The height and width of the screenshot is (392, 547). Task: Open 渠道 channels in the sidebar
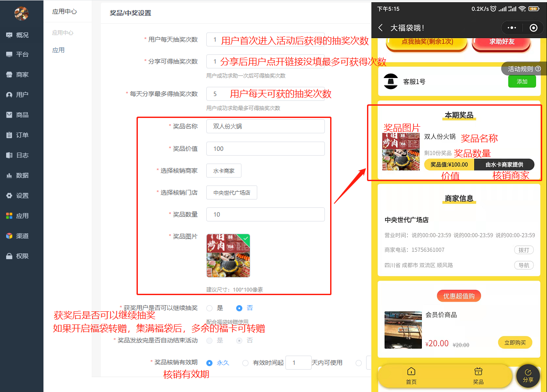pos(18,236)
